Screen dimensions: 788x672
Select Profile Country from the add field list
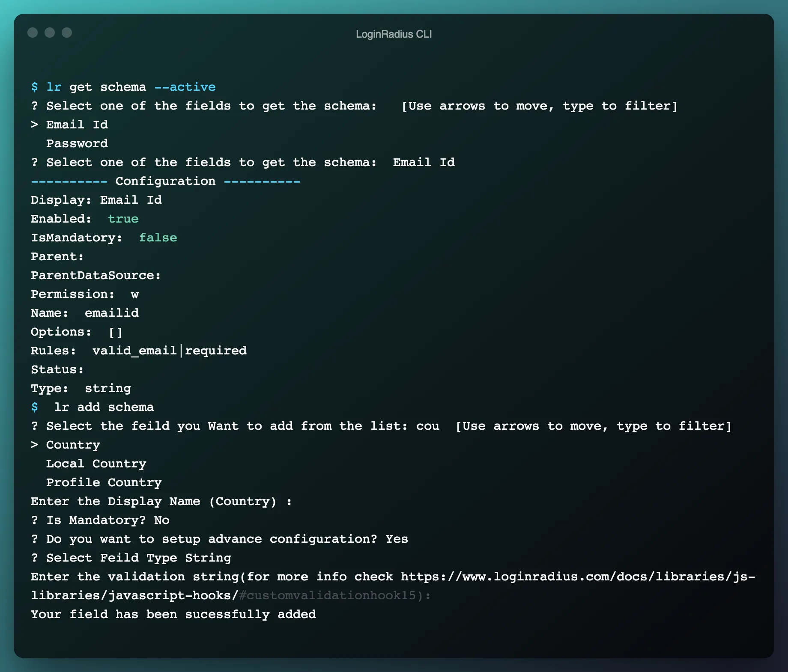tap(104, 482)
